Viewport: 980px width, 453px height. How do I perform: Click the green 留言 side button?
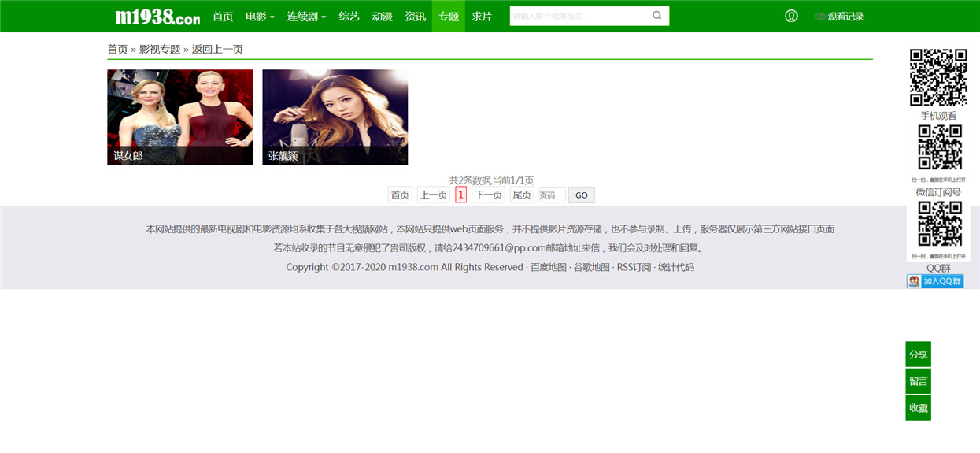(919, 381)
